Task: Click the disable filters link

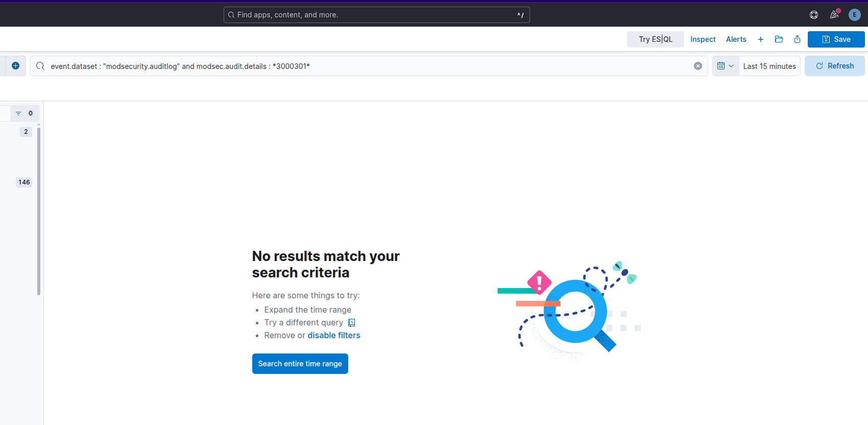Action: (334, 335)
